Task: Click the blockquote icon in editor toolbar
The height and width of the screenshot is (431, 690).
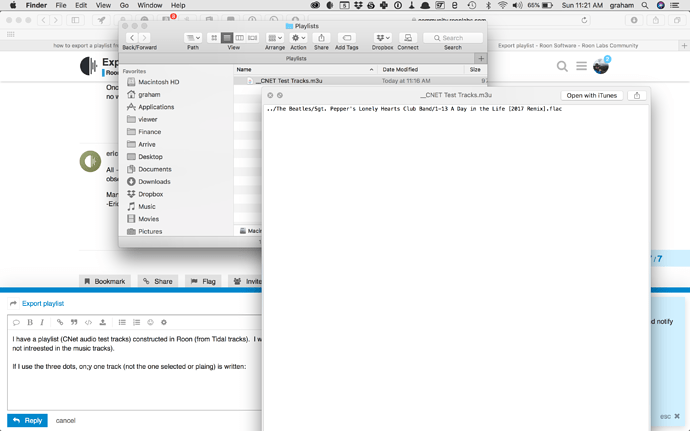Action: click(74, 322)
